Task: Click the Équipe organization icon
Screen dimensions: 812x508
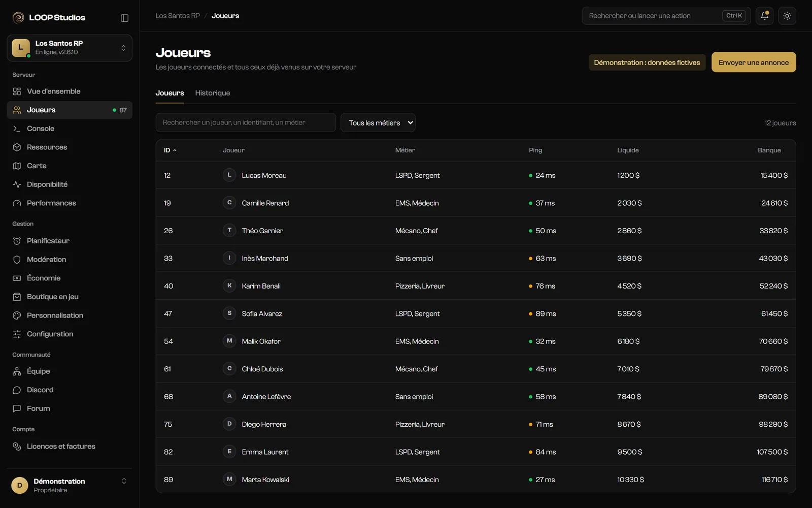Action: point(17,371)
